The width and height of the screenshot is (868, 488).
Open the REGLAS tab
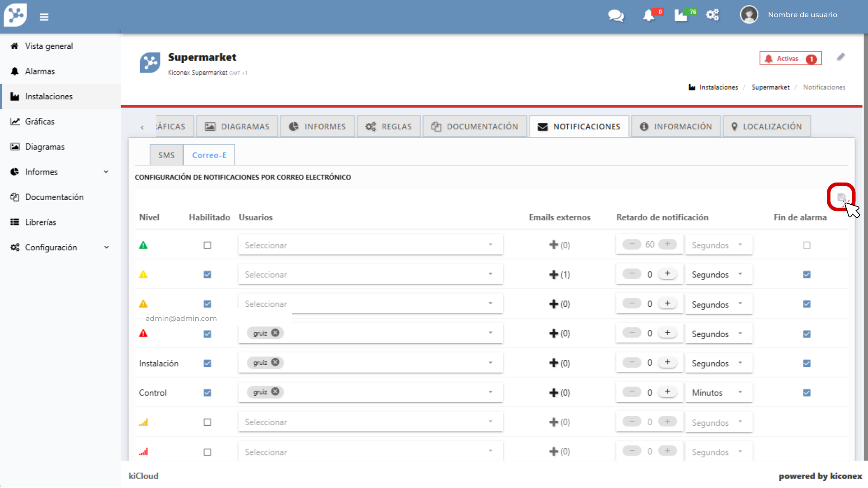click(389, 127)
